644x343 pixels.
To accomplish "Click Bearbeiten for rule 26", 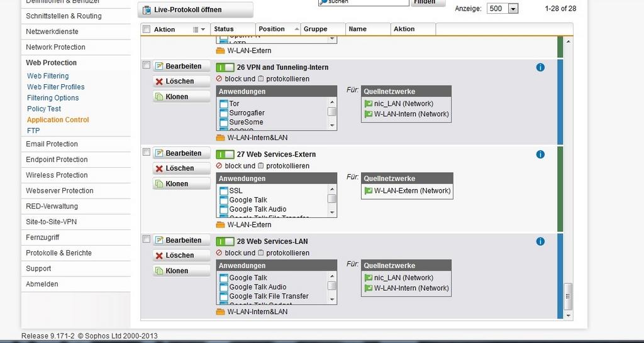I will point(182,66).
